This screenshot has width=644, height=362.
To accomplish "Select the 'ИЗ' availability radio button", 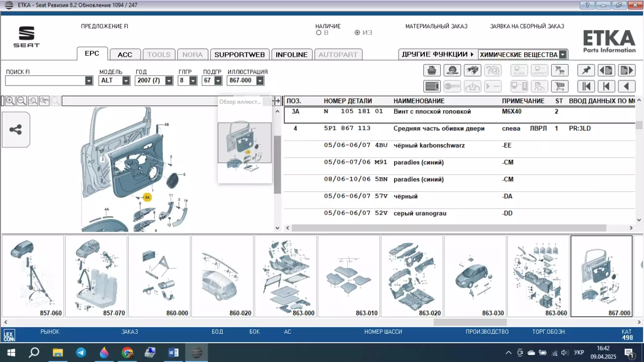I will coord(357,33).
